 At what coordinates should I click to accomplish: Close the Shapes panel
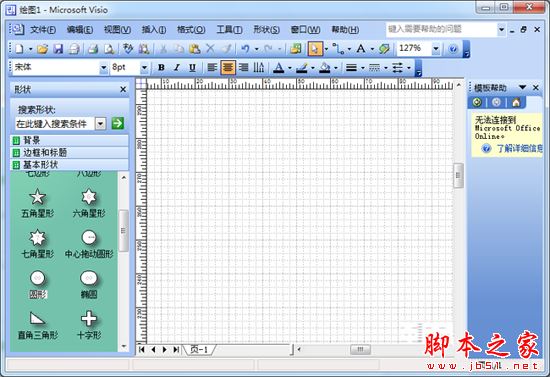(123, 89)
